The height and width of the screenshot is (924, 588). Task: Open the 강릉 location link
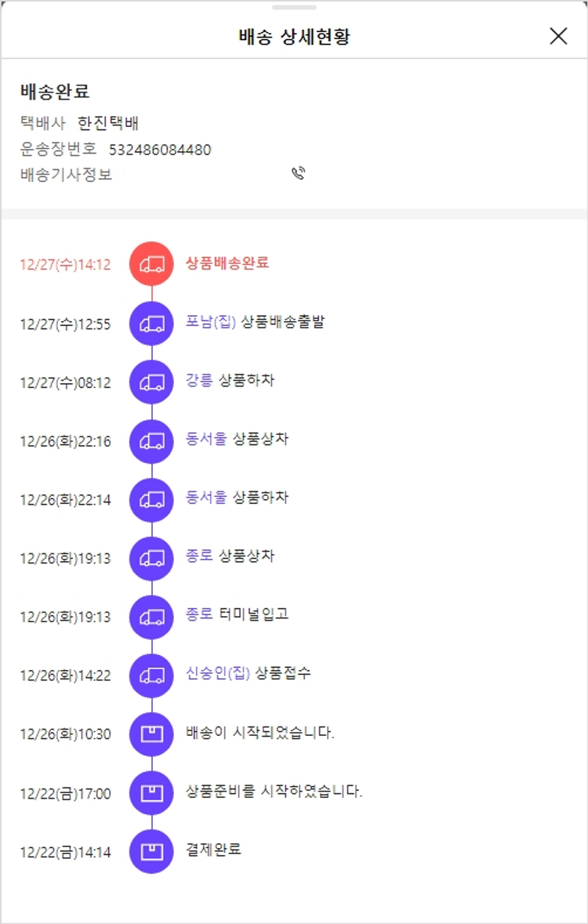click(199, 381)
